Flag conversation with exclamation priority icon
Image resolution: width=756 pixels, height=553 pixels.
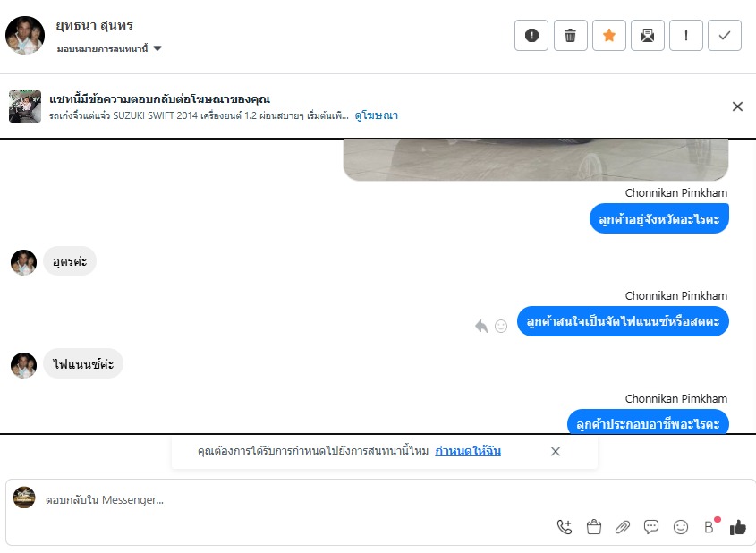(x=686, y=35)
